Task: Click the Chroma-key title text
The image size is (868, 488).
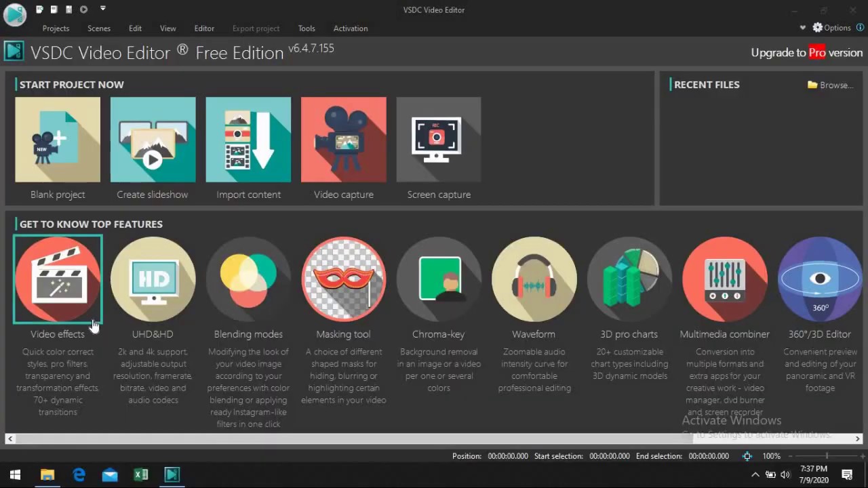Action: (x=439, y=334)
